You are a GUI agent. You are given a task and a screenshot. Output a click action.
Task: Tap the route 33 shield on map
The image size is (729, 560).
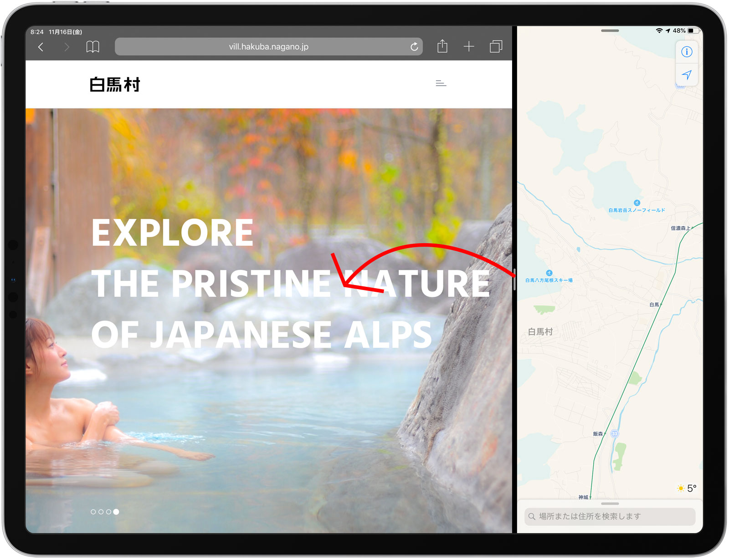[615, 434]
